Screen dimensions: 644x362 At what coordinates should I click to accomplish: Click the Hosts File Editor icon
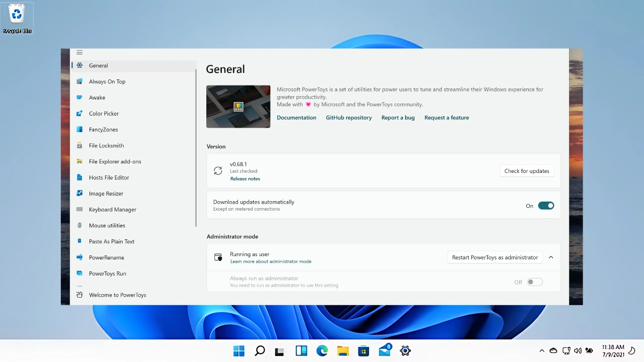tap(79, 177)
